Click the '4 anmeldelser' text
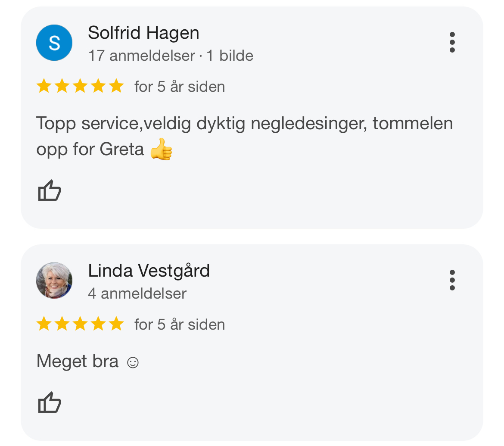The height and width of the screenshot is (446, 504). 137,293
